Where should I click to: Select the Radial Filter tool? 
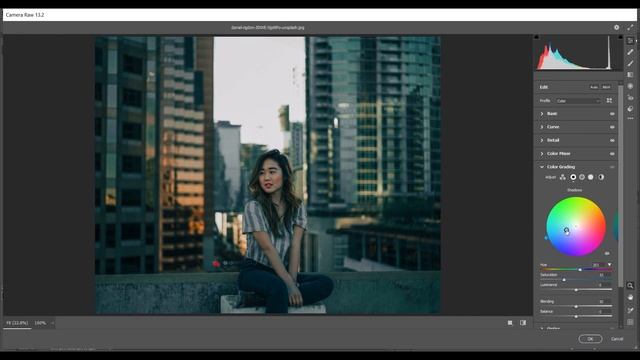pyautogui.click(x=630, y=86)
